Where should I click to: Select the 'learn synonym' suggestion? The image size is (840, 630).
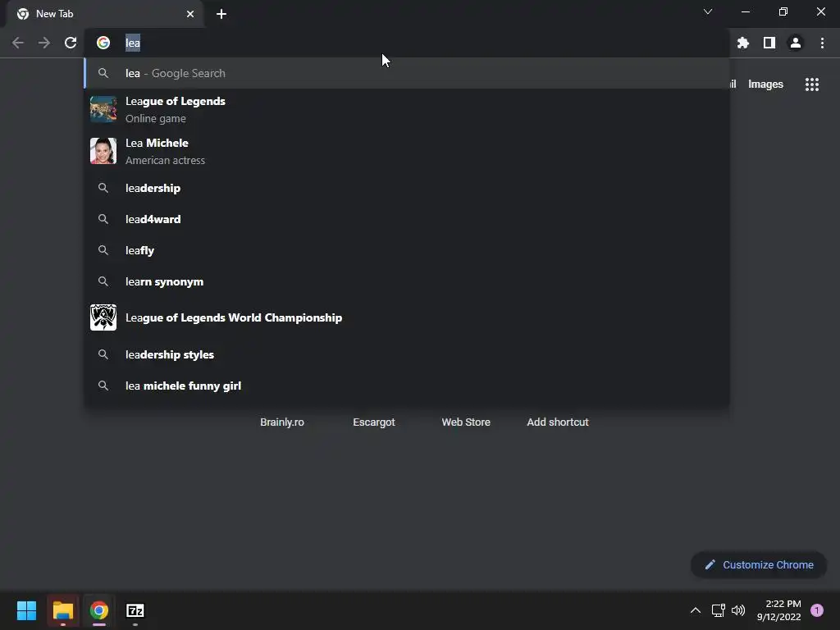click(x=407, y=282)
